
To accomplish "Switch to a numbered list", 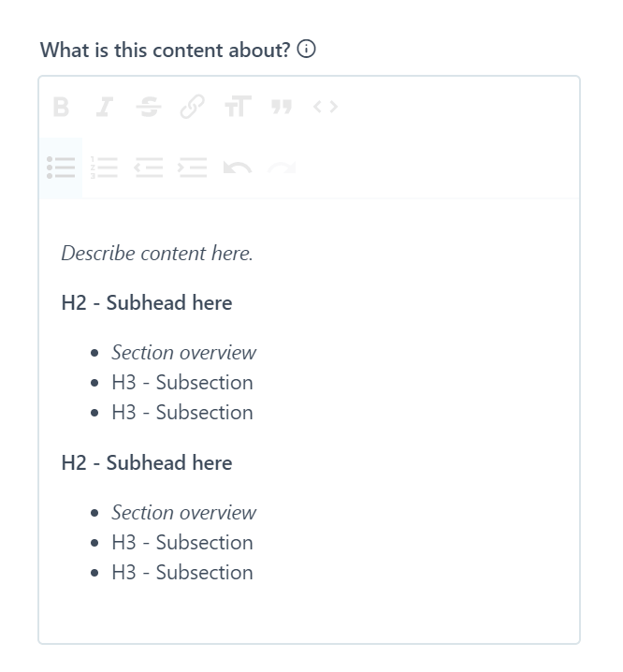I will (x=104, y=168).
